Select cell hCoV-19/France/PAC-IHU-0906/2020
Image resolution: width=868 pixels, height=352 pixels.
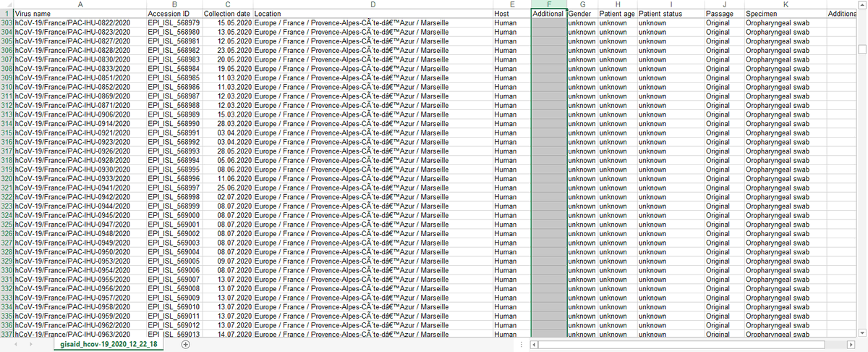(x=80, y=114)
